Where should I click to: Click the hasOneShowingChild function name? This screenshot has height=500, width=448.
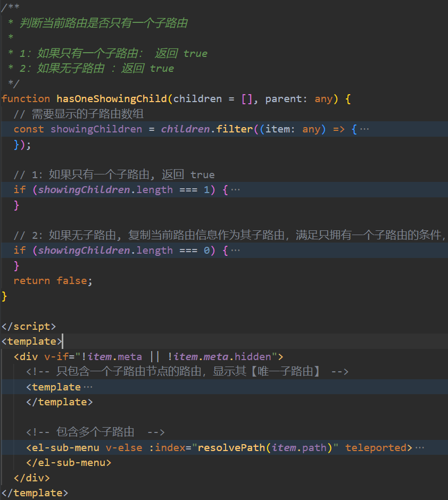coord(113,99)
